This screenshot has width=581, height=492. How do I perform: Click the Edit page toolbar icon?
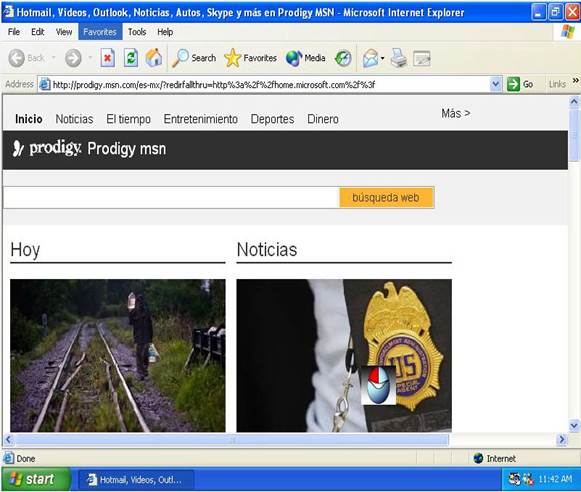[x=422, y=59]
